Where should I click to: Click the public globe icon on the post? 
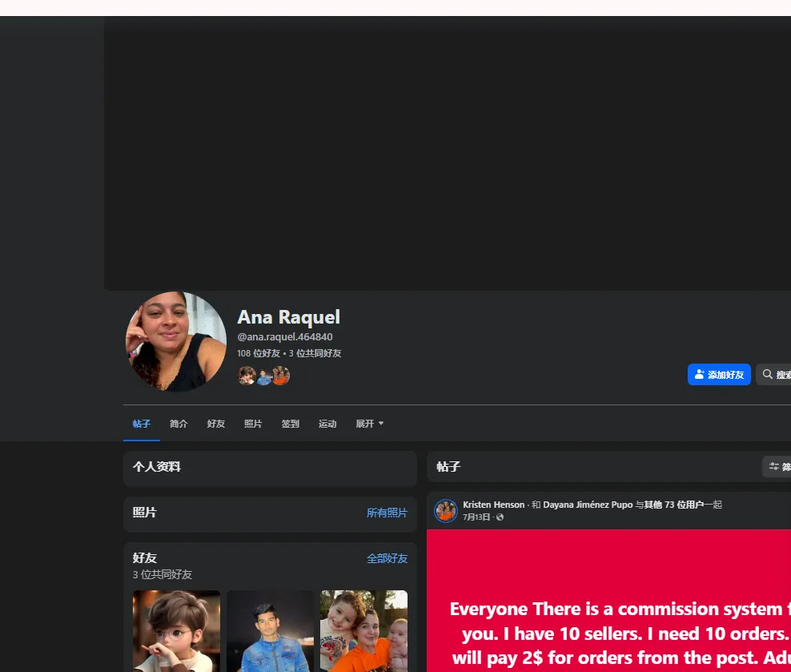click(500, 517)
